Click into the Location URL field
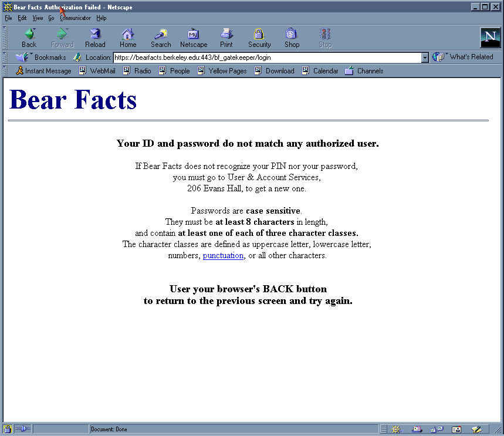Image resolution: width=504 pixels, height=436 pixels. [267, 58]
